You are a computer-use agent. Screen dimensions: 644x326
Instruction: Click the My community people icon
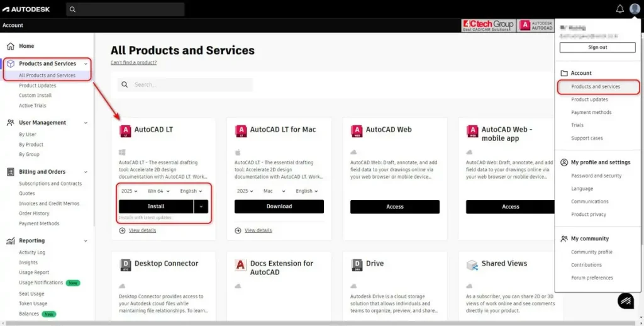point(564,239)
